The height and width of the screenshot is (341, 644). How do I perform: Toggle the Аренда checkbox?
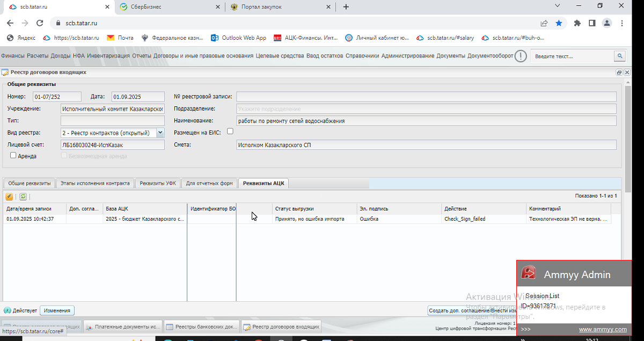click(x=13, y=156)
